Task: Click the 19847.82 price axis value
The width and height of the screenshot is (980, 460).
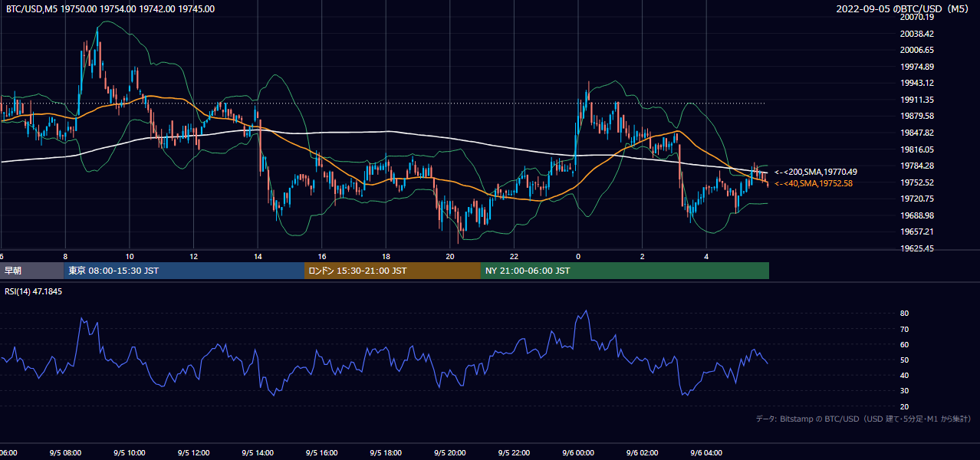Action: 916,133
